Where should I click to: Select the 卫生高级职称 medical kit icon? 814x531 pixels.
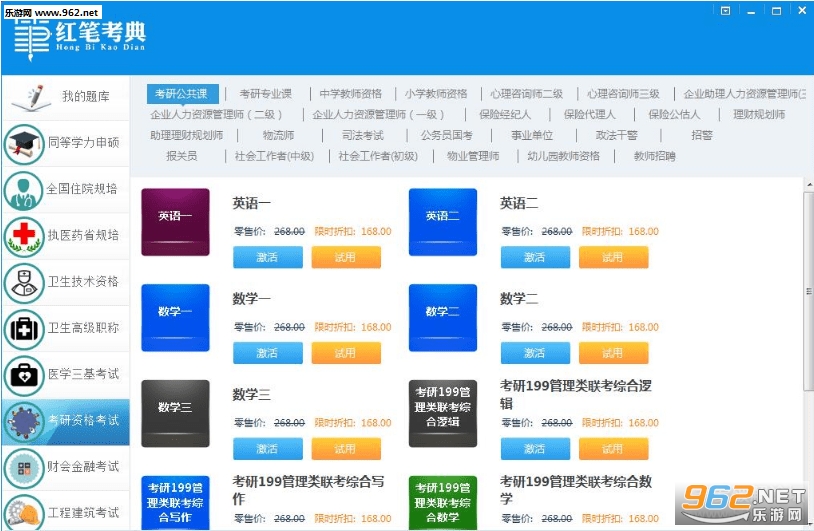click(x=24, y=329)
